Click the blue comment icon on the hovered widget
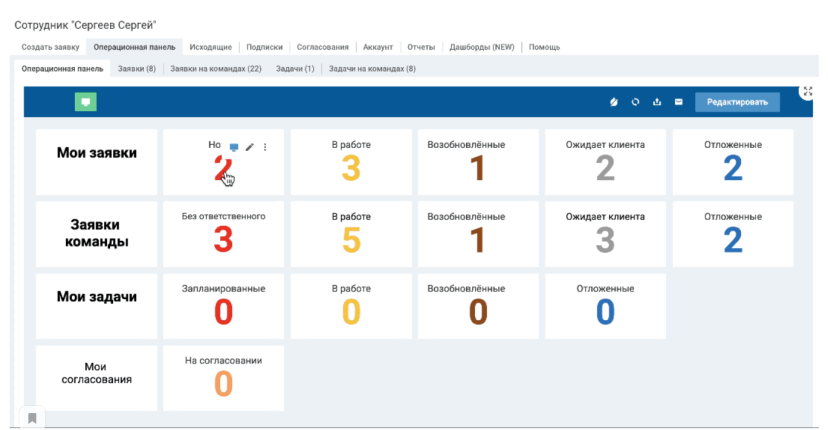The height and width of the screenshot is (430, 828). 234,147
